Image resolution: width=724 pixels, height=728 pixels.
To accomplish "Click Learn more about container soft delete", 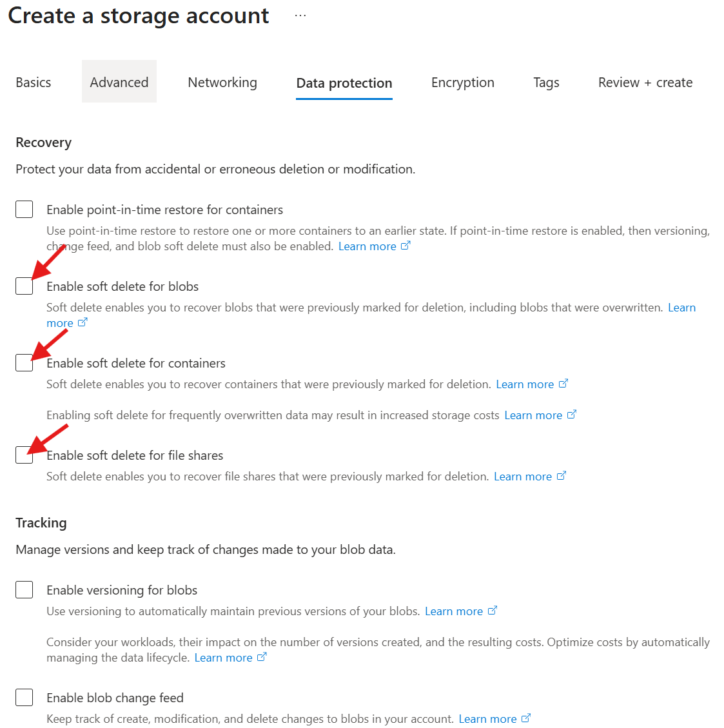I will (525, 384).
